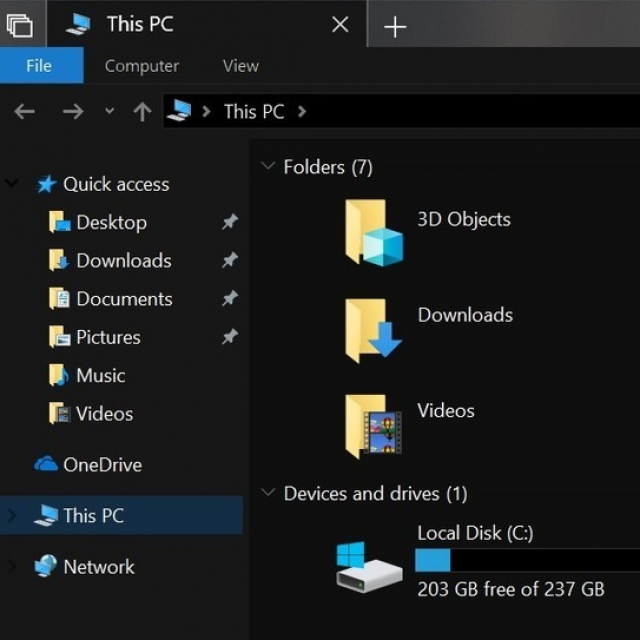Expand the Network tree node
The image size is (640, 640).
coord(12,567)
